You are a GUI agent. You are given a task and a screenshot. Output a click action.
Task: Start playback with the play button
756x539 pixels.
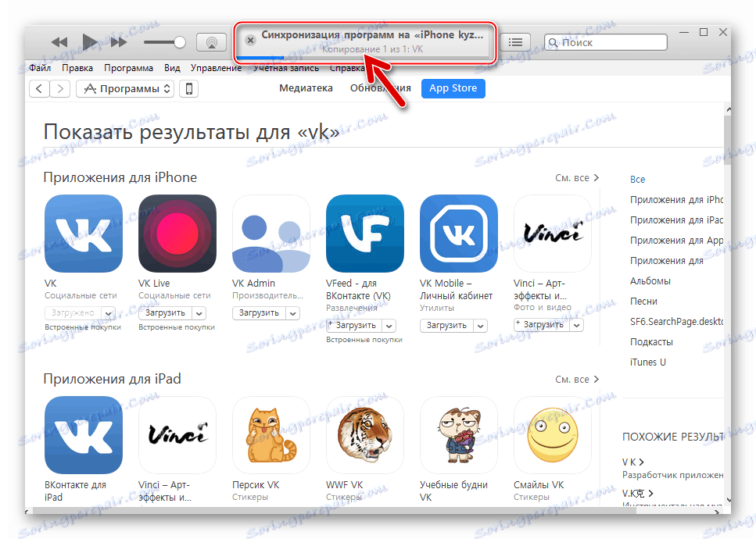point(90,42)
